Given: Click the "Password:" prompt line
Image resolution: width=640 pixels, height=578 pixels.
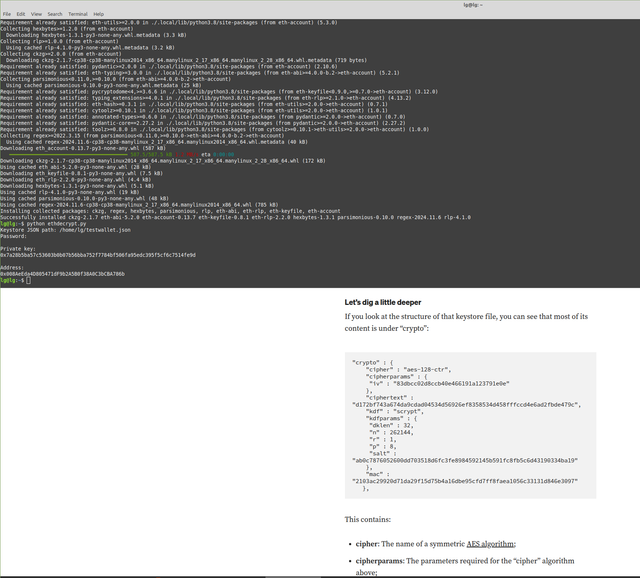Looking at the screenshot, I should tap(13, 236).
